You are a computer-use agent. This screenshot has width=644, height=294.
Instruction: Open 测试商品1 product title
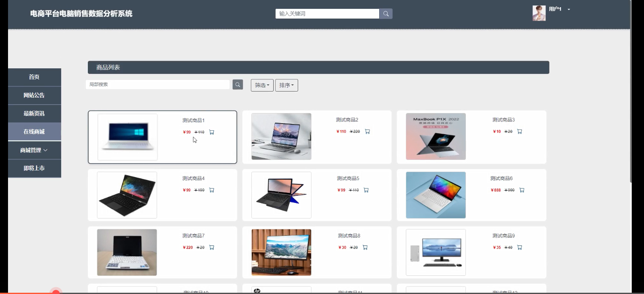193,121
